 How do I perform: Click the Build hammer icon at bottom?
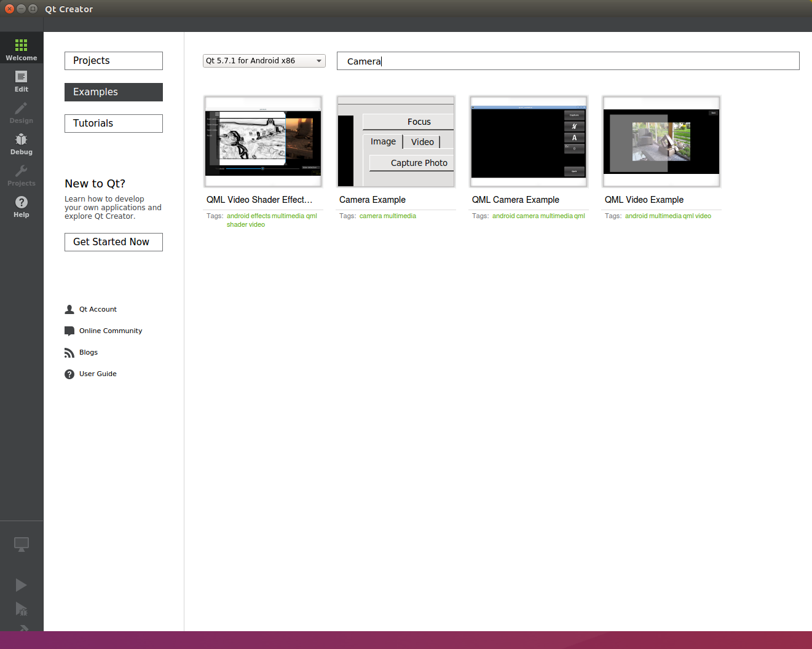click(x=23, y=627)
